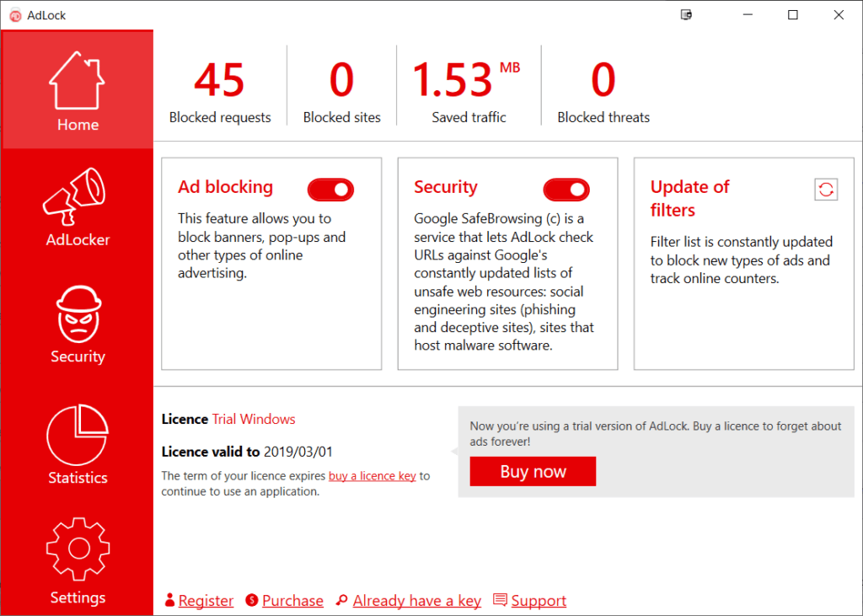Open Settings via the gear icon
Image resolution: width=863 pixels, height=616 pixels.
click(x=78, y=549)
